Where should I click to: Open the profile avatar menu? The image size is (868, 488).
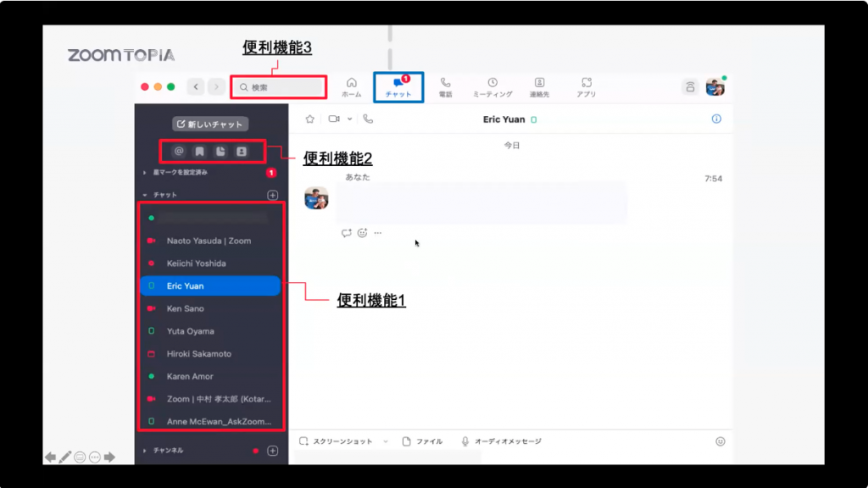(715, 87)
